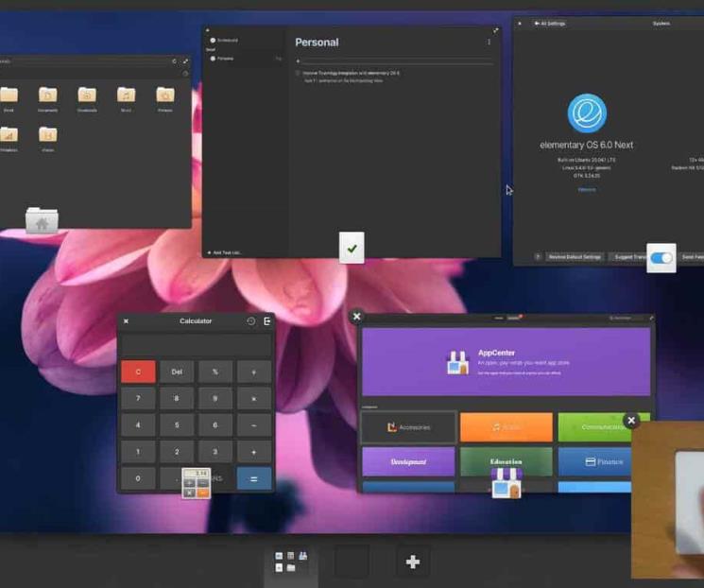704x588 pixels.
Task: Click the multiply key in Calculator
Action: point(254,398)
